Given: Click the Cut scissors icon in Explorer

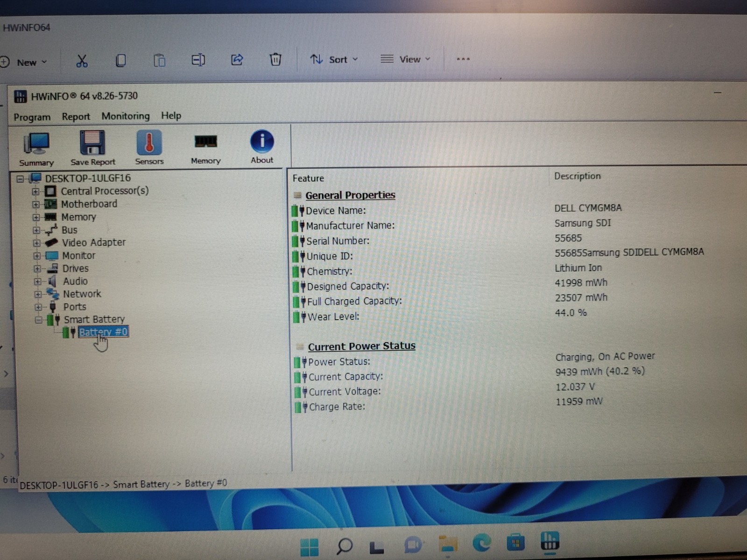Looking at the screenshot, I should point(82,61).
